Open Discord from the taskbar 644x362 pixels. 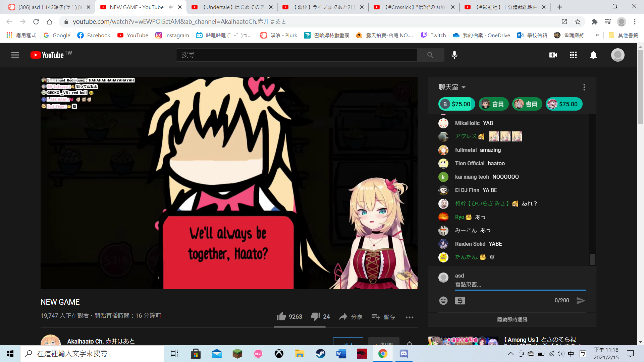(x=404, y=354)
